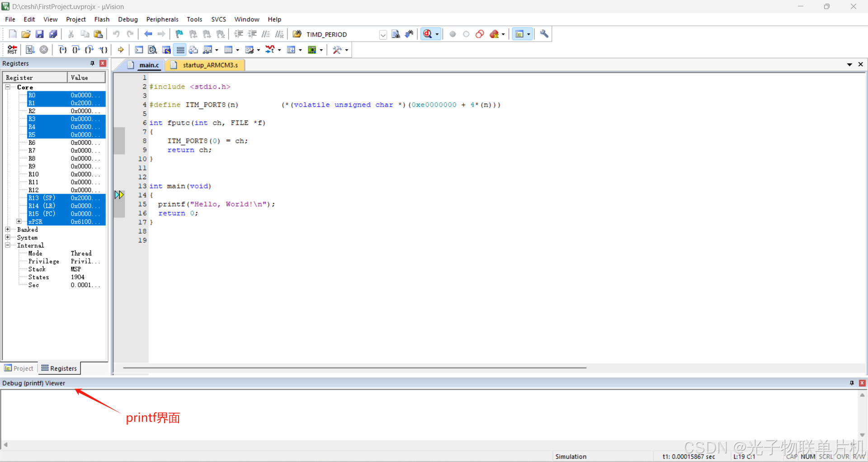Screen dimensions: 868x462
Task: Toggle Enable/Disable Breakpoint hollow circle
Action: (x=466, y=34)
